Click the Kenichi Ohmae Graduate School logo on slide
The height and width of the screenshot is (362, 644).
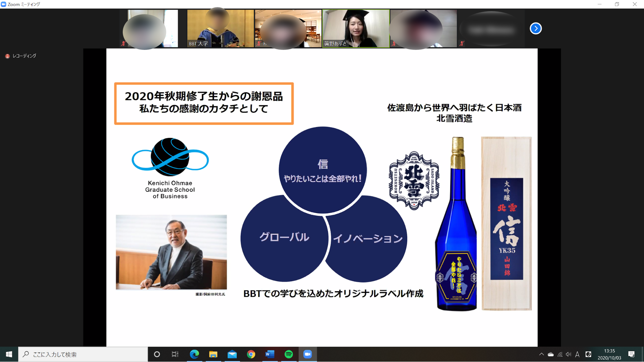pyautogui.click(x=170, y=169)
